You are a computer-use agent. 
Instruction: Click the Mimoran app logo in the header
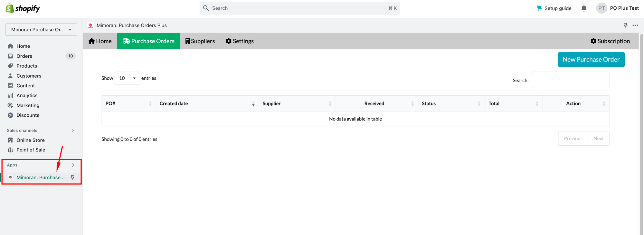(90, 25)
